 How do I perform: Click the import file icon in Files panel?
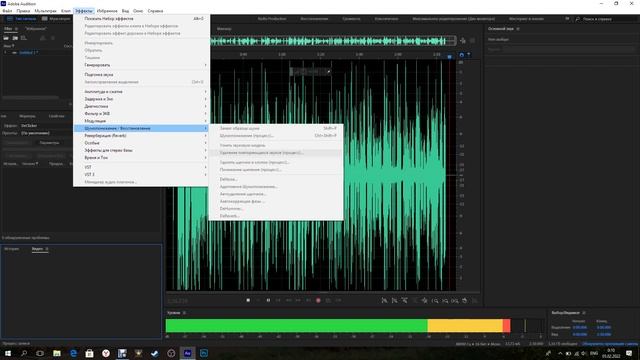pos(15,38)
